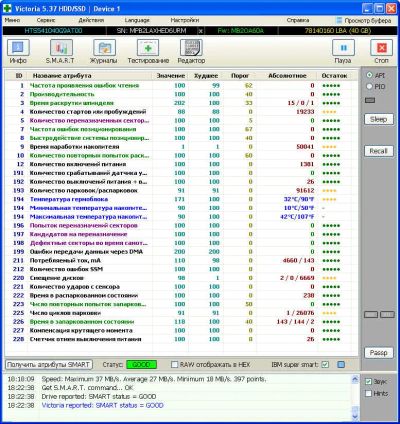Click log line Victoria reported: SMART status = GOOD

(103, 405)
